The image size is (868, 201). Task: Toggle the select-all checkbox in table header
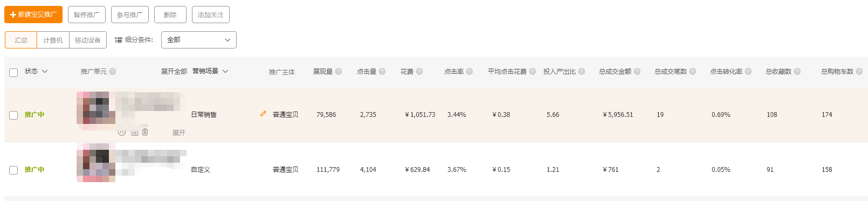pos(13,72)
